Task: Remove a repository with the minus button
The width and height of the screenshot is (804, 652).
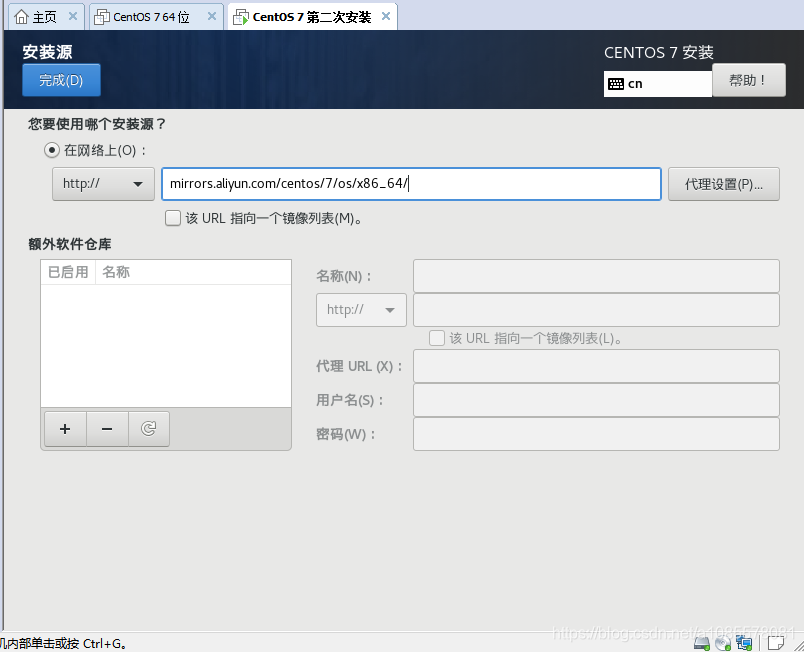Action: click(107, 429)
